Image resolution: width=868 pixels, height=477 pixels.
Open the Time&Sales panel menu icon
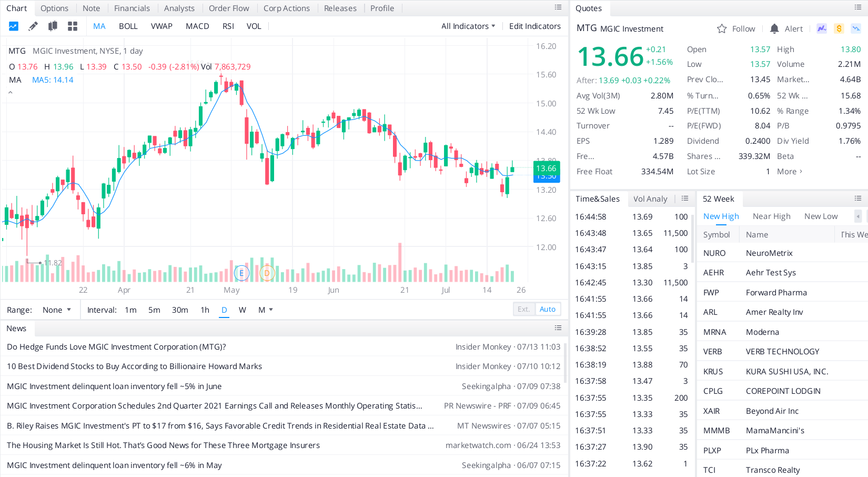point(685,198)
